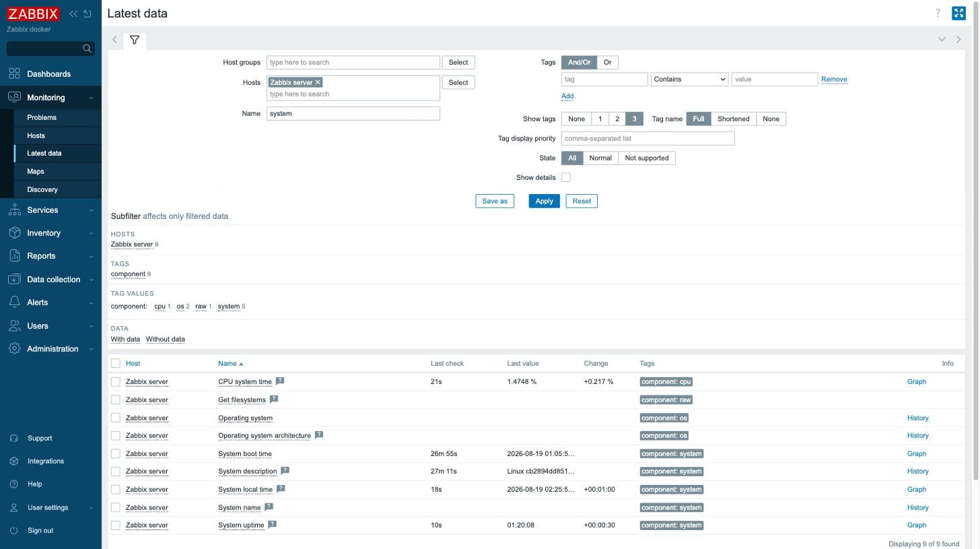Click the Tag display priority field
980x549 pixels.
pos(647,139)
